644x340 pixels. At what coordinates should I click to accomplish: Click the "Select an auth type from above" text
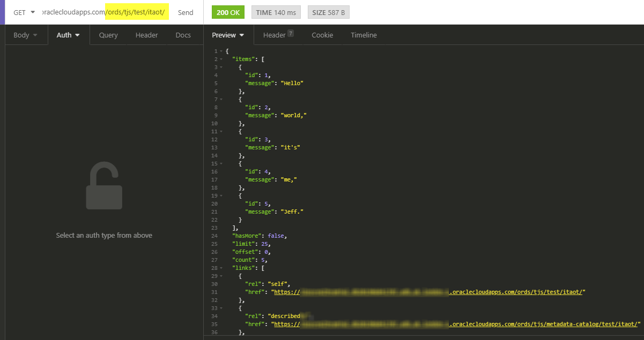click(x=104, y=236)
